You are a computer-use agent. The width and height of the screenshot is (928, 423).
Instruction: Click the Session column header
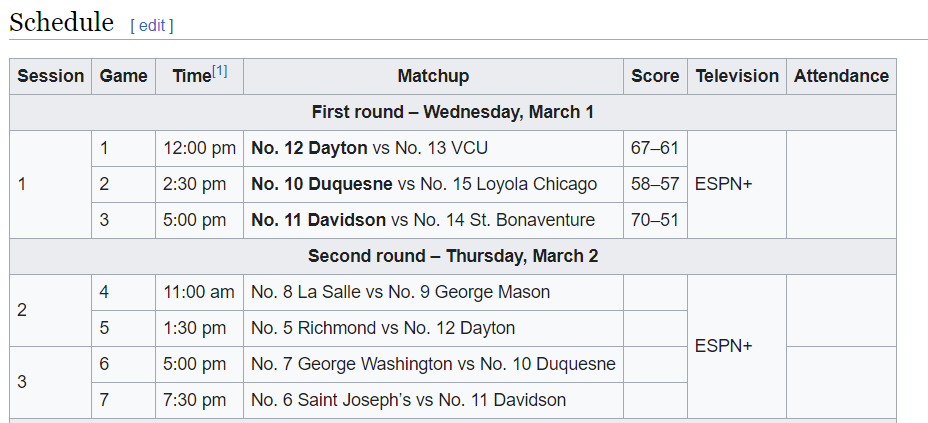(51, 76)
